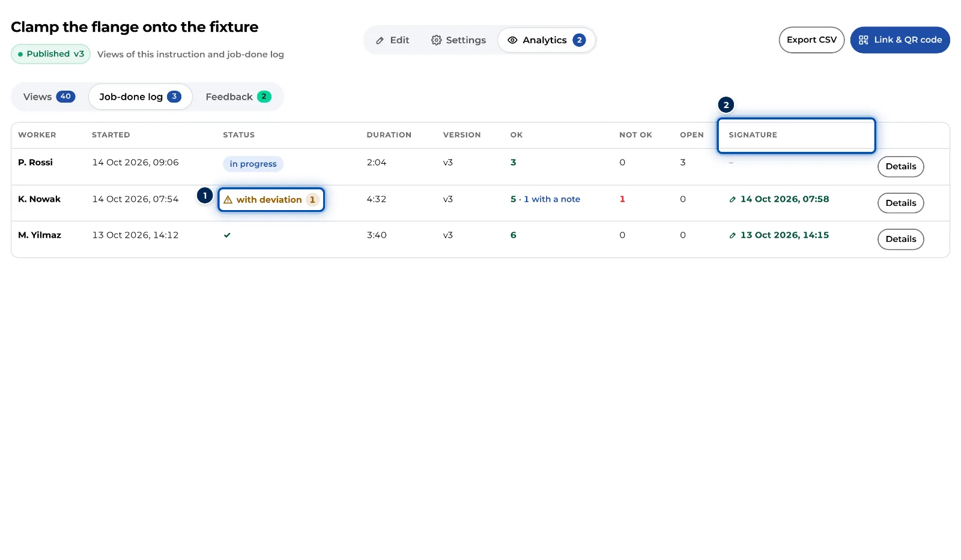The width and height of the screenshot is (961, 560).
Task: Click the signature pen icon for 14 Oct 07:58
Action: pos(732,199)
